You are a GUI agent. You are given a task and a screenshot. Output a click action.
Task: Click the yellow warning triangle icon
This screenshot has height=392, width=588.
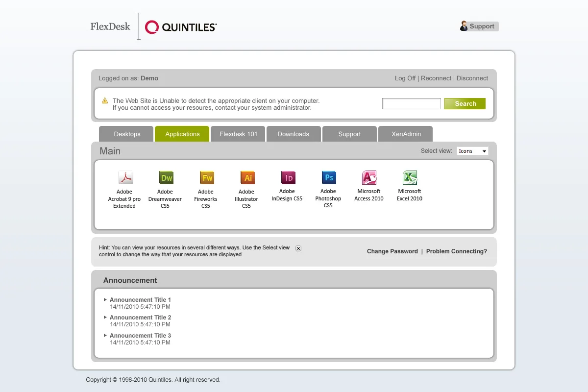pyautogui.click(x=105, y=100)
